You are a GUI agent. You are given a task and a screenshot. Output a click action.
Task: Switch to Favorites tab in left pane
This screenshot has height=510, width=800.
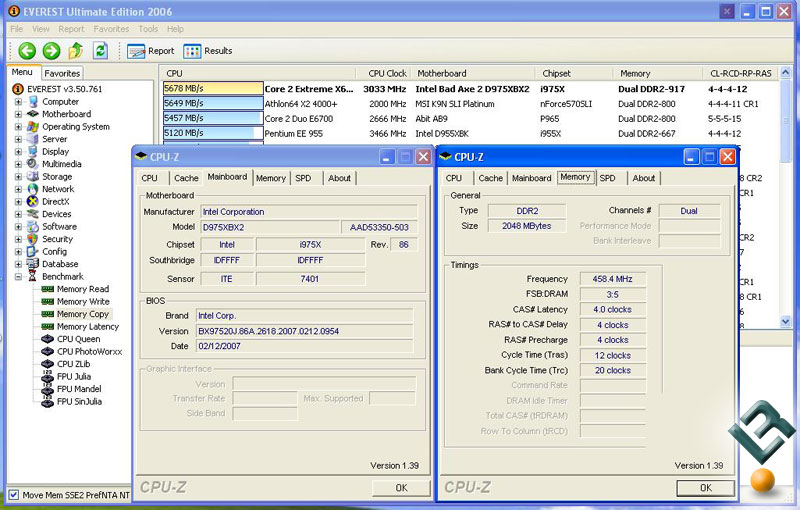[x=62, y=73]
